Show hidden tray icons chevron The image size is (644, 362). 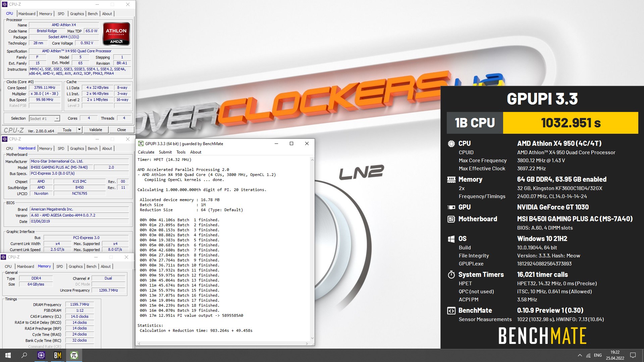click(x=580, y=355)
